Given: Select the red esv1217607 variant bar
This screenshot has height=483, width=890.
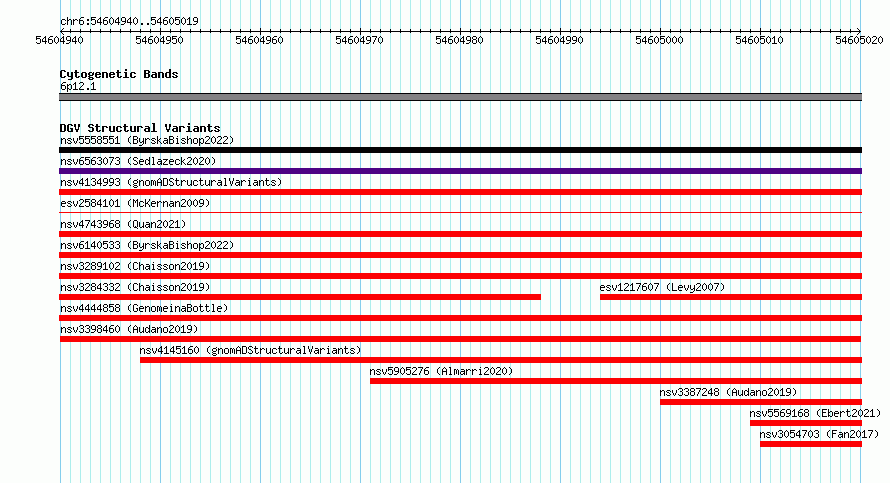Looking at the screenshot, I should (731, 297).
